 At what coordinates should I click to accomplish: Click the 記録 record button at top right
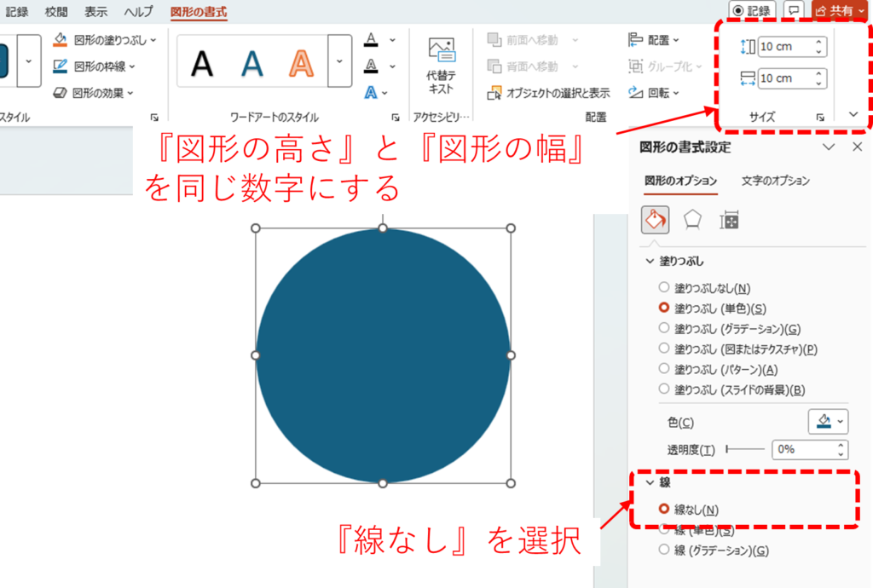751,11
